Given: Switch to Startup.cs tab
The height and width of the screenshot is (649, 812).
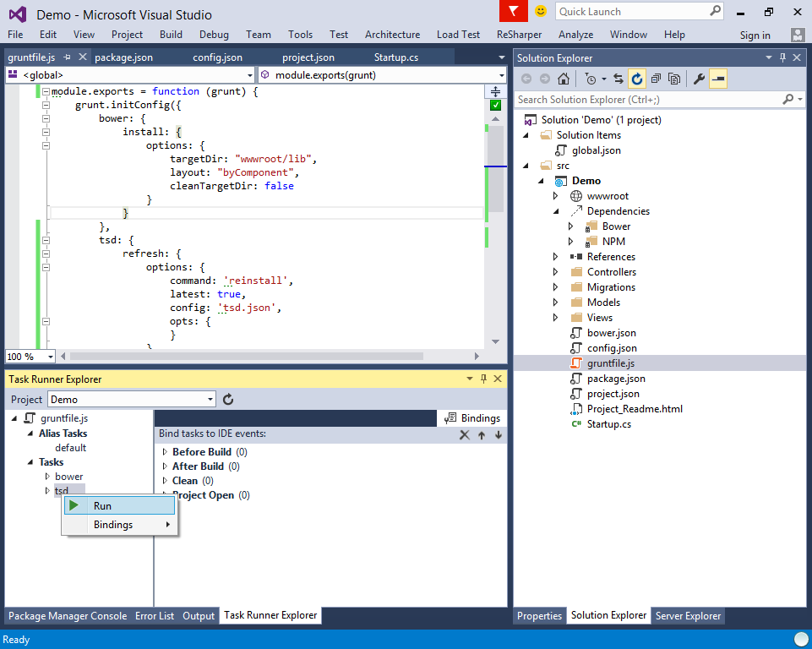Looking at the screenshot, I should (396, 57).
